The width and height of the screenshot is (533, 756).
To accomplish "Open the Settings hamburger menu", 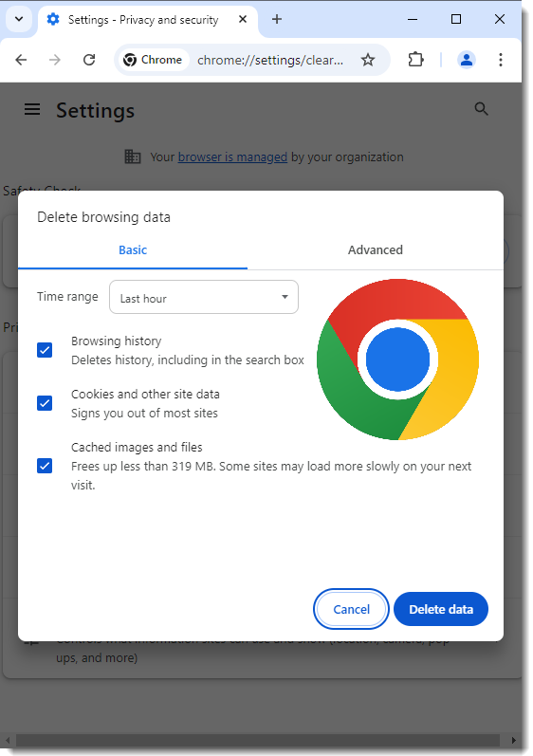I will click(x=32, y=109).
